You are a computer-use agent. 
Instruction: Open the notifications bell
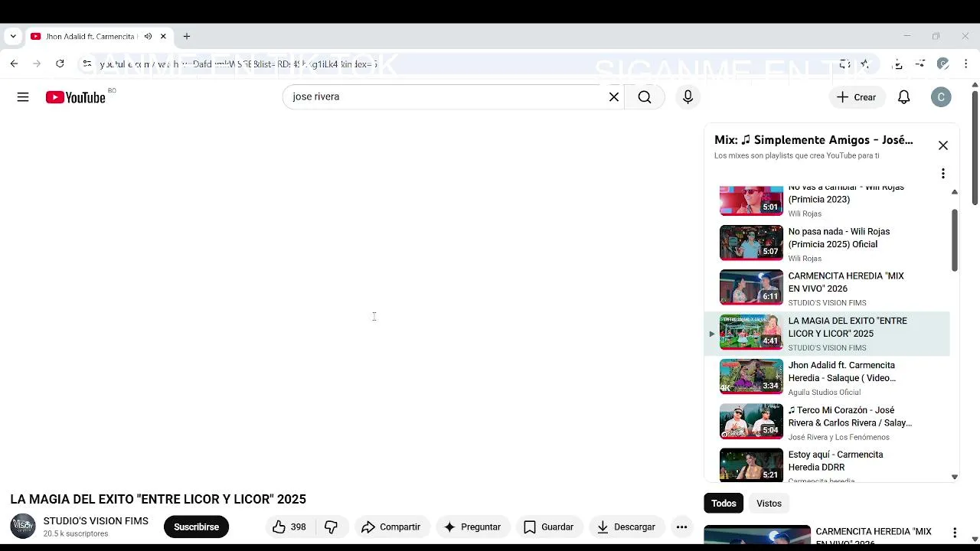(904, 97)
